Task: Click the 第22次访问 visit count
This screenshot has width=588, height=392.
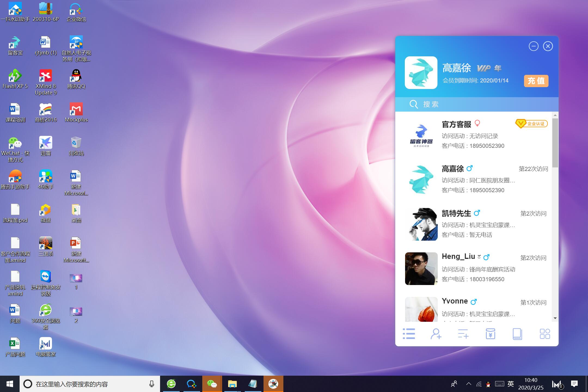Action: 533,169
